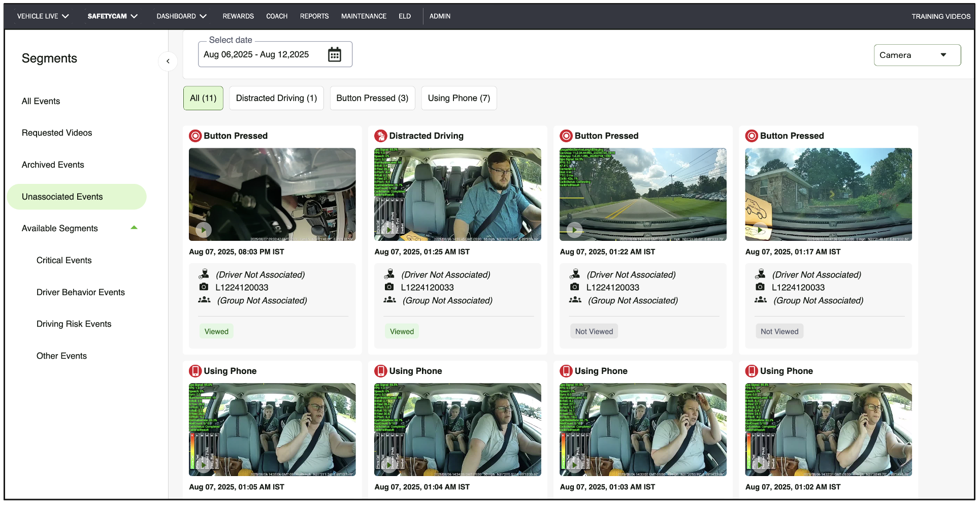The width and height of the screenshot is (980, 505).
Task: Open the Camera dropdown
Action: 917,55
